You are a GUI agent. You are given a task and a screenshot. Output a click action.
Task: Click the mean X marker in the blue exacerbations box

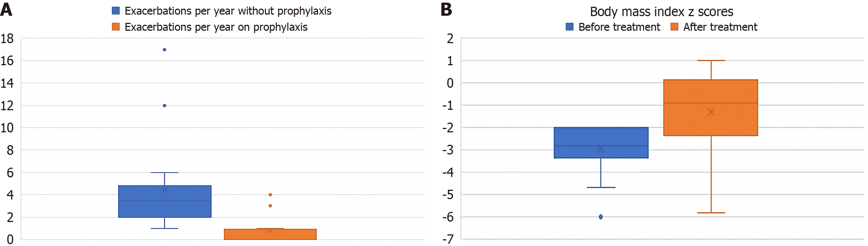tap(164, 190)
